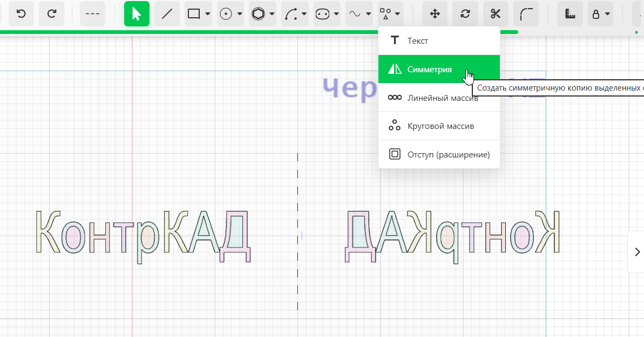The image size is (644, 337).
Task: Click the lock constraint icon
Action: pos(596,15)
